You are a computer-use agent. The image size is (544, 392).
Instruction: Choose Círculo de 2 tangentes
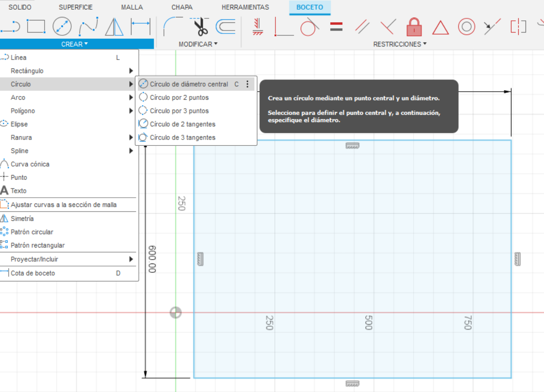coord(196,124)
